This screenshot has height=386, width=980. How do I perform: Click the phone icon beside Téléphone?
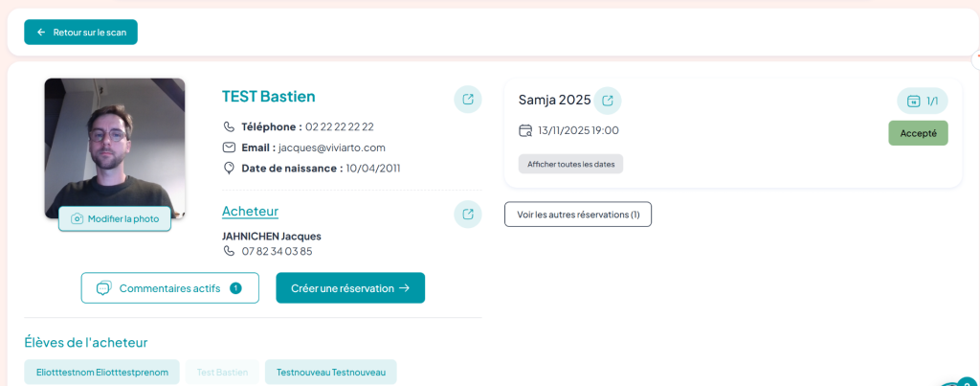(x=229, y=126)
